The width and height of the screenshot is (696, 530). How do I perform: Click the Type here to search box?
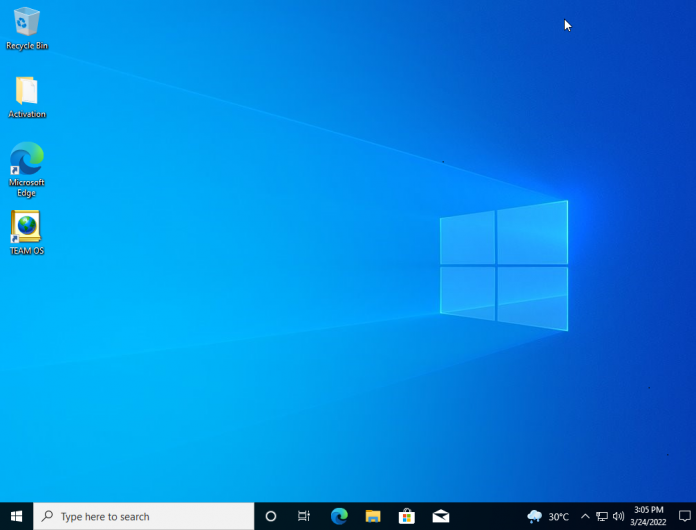(x=144, y=516)
